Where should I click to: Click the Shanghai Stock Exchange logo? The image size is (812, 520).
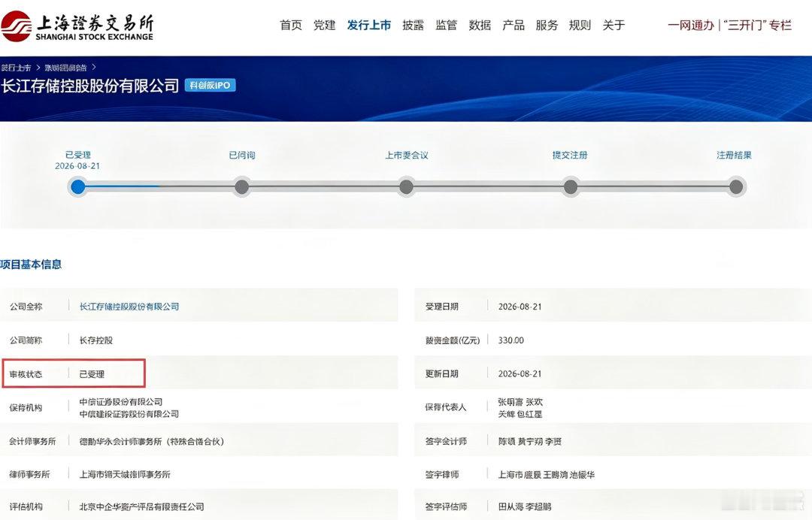coord(77,26)
